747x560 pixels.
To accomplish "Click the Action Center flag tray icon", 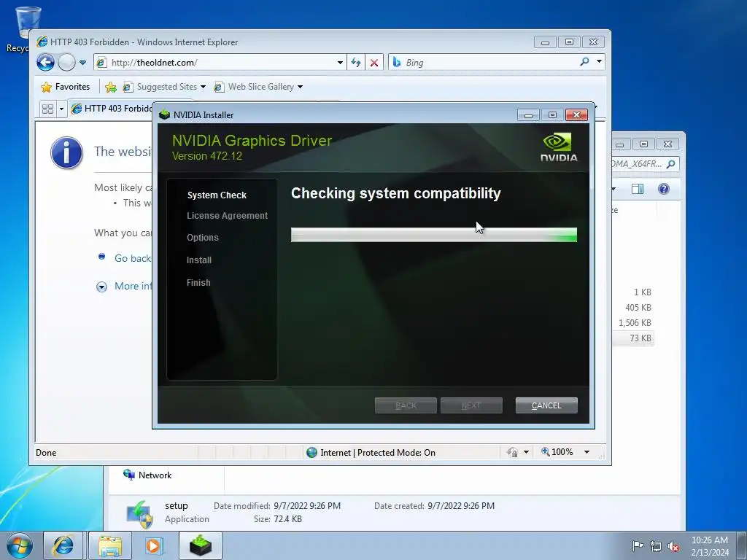I will coord(638,545).
